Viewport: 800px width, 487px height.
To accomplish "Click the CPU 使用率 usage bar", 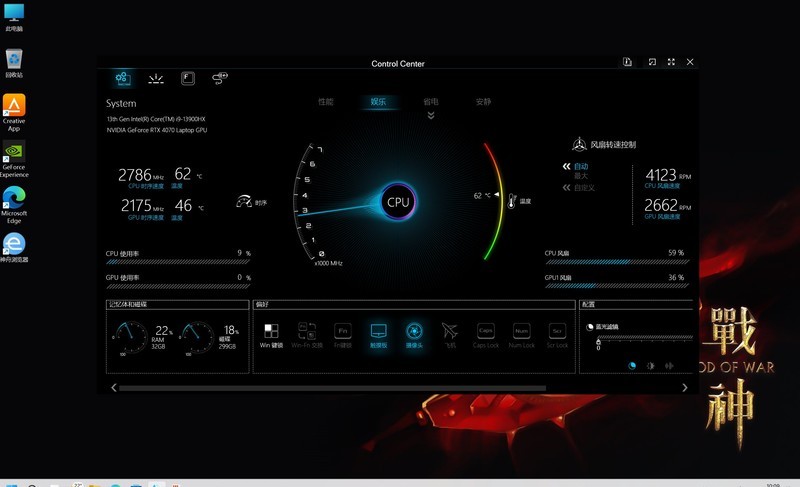I will pyautogui.click(x=178, y=262).
